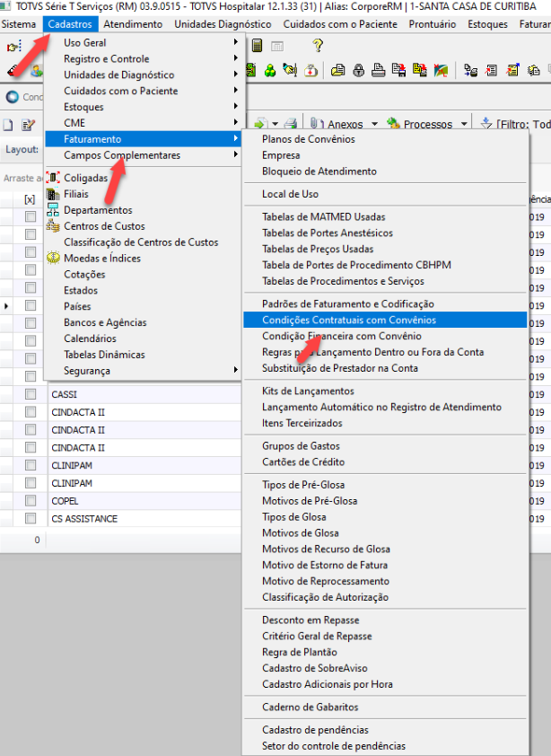Click the Processos gear icon
Screen dimensions: 551x756
point(393,124)
